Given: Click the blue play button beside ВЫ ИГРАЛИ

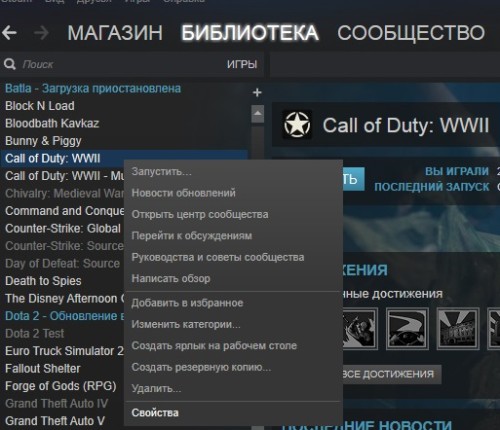Looking at the screenshot, I should click(x=353, y=179).
